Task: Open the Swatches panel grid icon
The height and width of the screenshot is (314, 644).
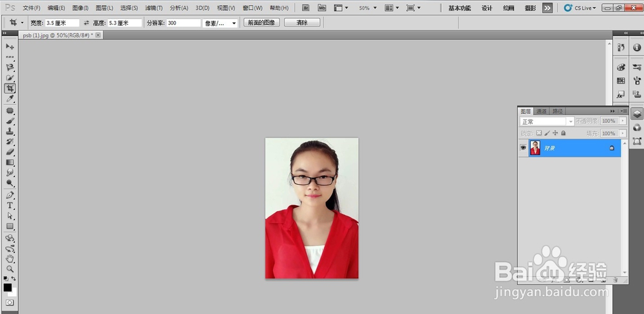Action: pos(621,81)
